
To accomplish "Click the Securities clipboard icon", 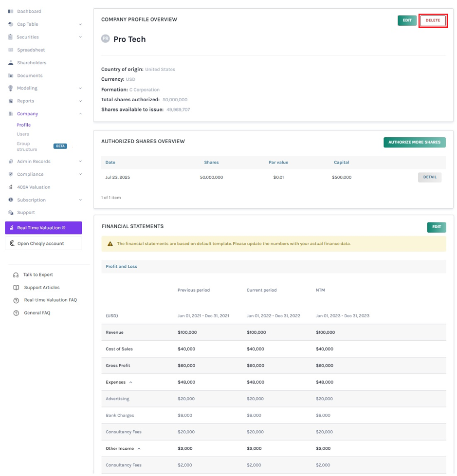I will [x=11, y=37].
